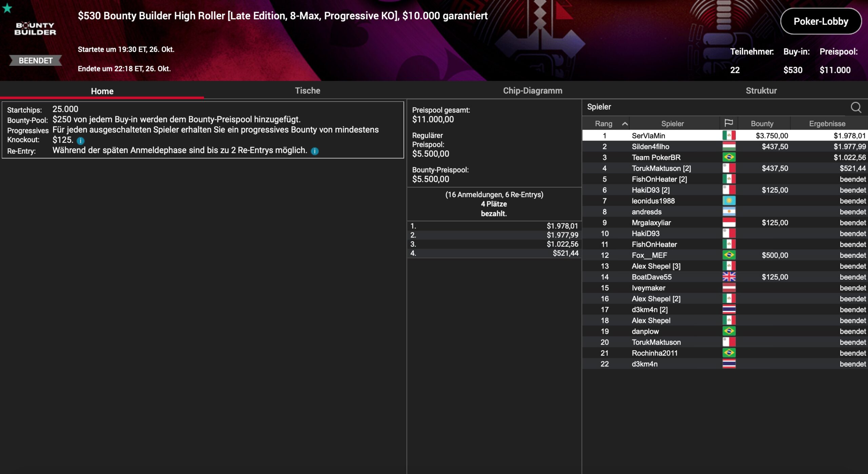Click the info icon after Re-Entry text
This screenshot has width=868, height=474.
[x=315, y=151]
